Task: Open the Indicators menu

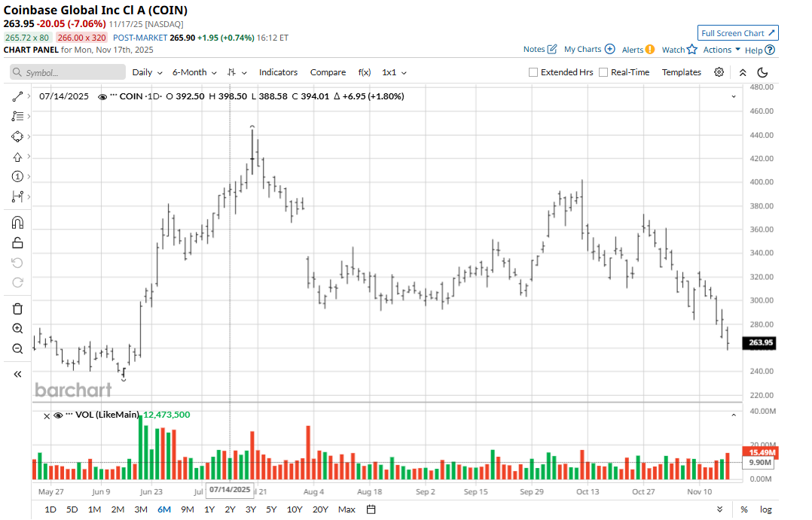Action: [x=278, y=72]
